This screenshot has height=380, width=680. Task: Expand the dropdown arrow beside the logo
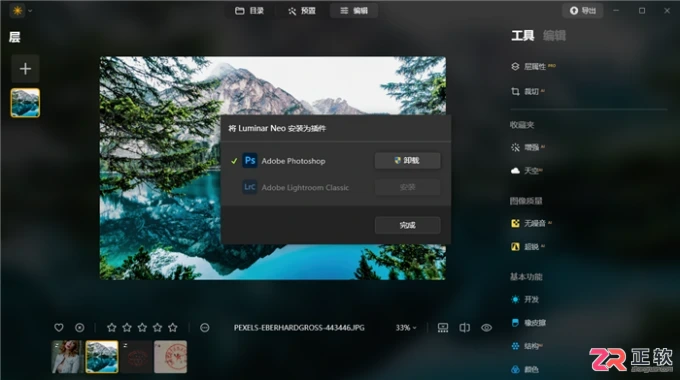click(30, 10)
